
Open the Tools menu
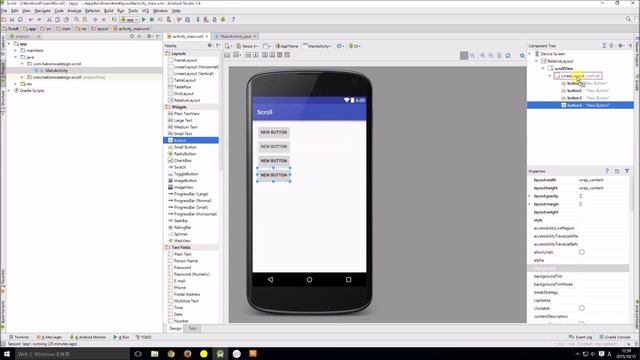coord(133,11)
